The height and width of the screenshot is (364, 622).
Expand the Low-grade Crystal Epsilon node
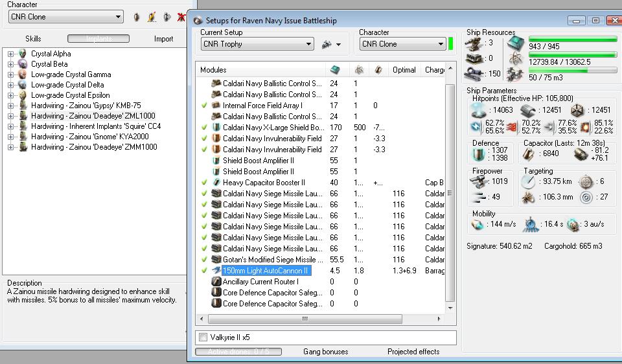pos(11,95)
